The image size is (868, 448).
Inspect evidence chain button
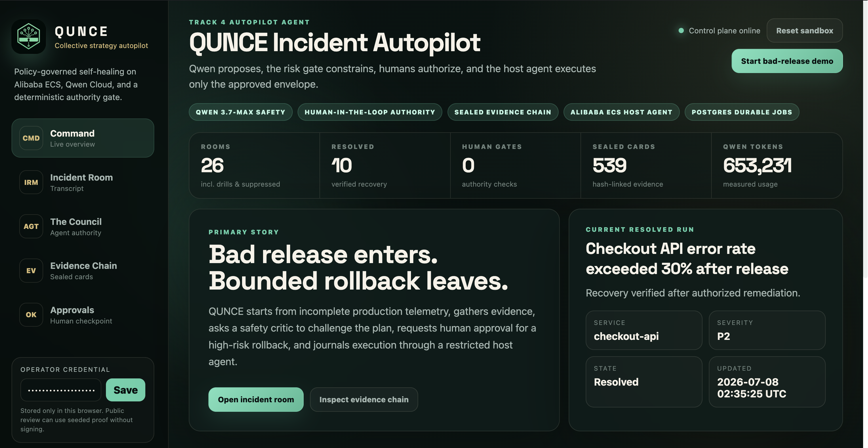tap(364, 399)
